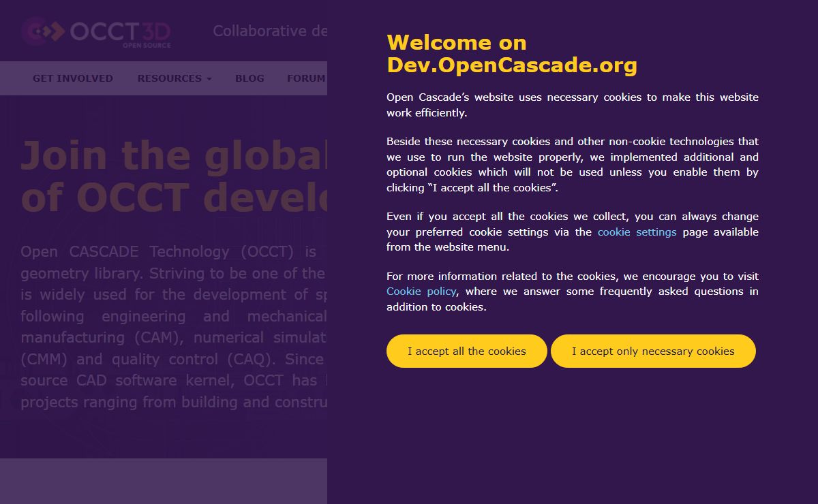
Task: Open the GET INVOLVED menu item
Action: pyautogui.click(x=73, y=78)
